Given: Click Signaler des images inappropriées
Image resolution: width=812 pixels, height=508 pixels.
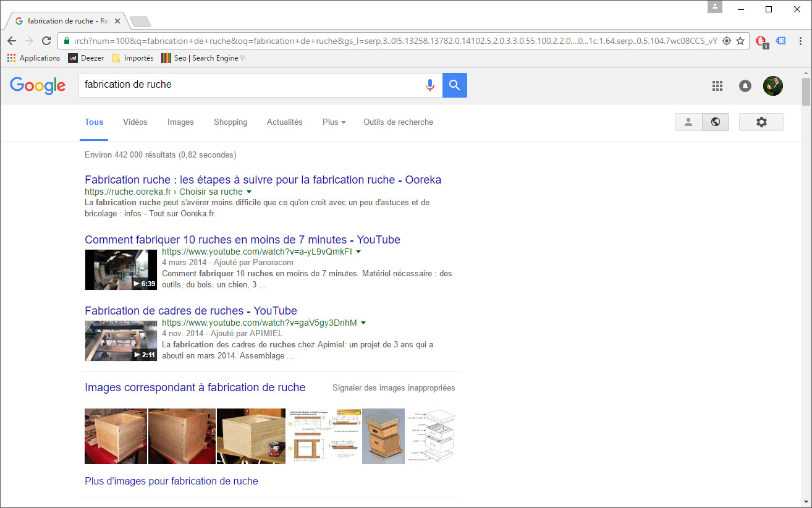Looking at the screenshot, I should click(x=394, y=388).
